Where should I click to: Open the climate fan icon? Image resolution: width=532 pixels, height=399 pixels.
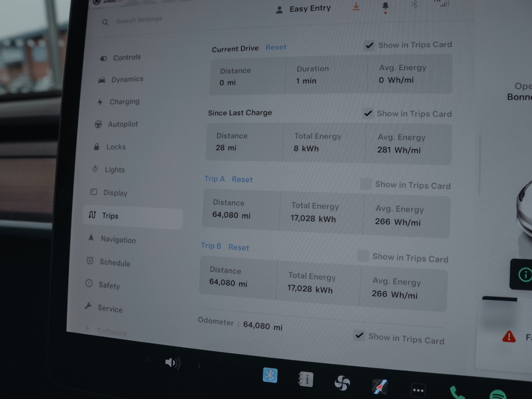(342, 383)
